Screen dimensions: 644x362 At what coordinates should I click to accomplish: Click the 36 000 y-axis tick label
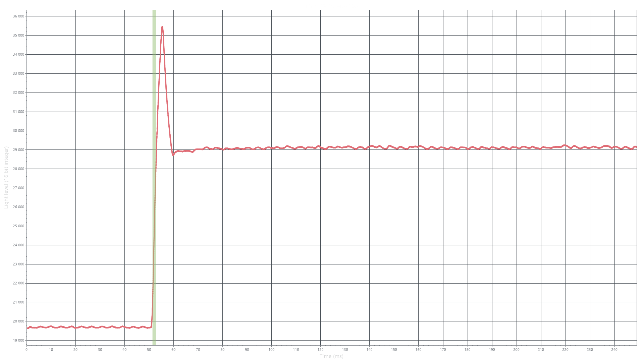coord(18,16)
